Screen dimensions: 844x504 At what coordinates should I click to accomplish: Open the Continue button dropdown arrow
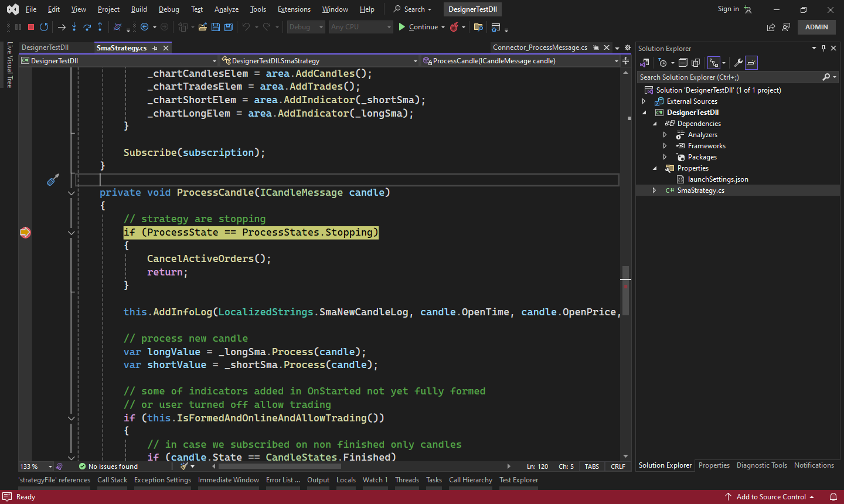(443, 27)
